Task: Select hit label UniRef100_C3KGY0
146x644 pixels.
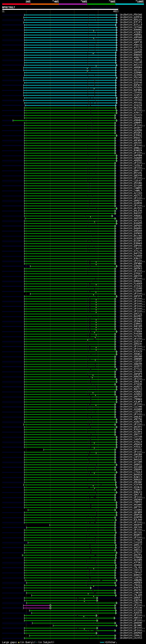Action: (131, 248)
